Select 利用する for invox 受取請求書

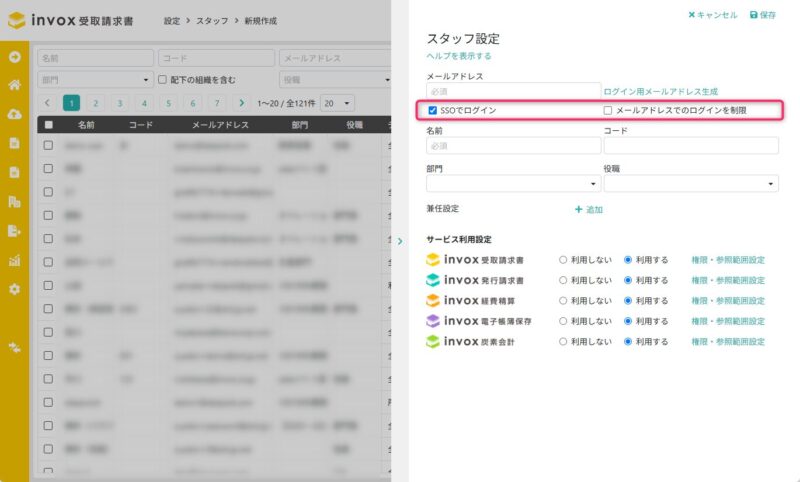click(628, 260)
